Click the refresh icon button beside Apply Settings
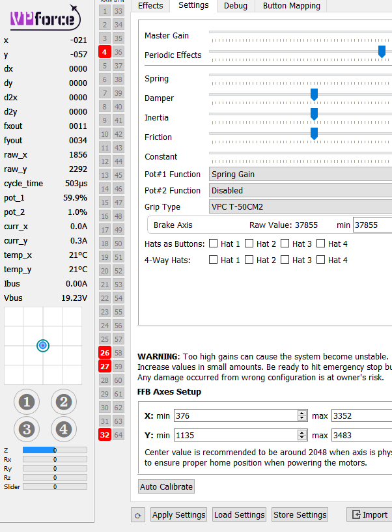 tap(138, 515)
